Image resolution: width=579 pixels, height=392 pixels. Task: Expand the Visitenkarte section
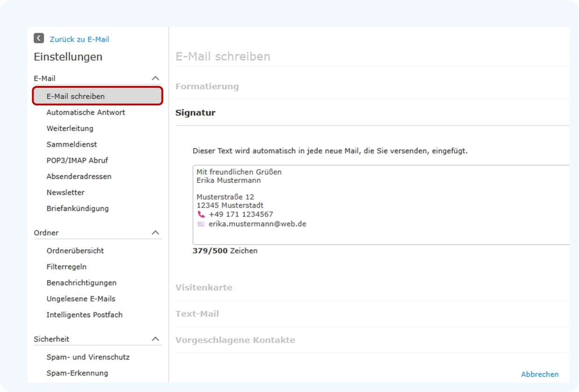(x=204, y=287)
